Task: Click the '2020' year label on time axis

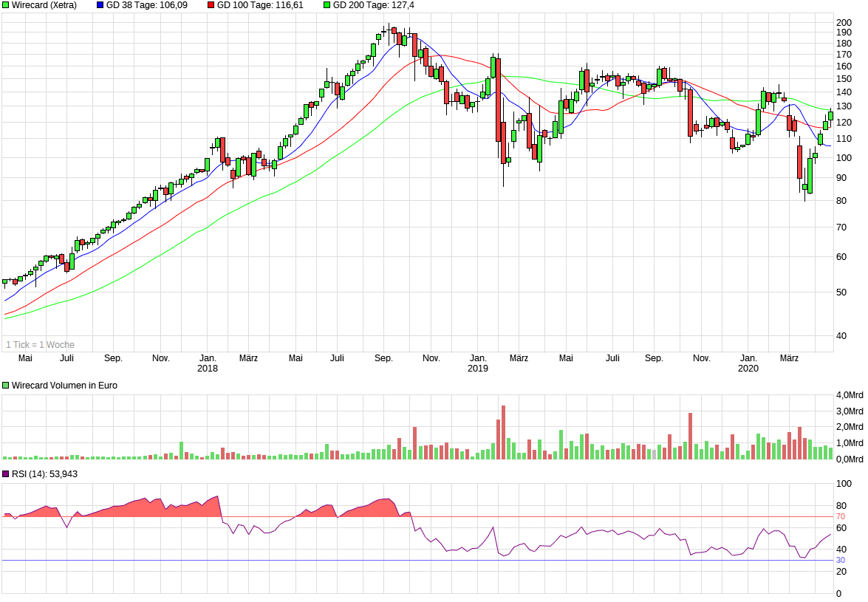Action: pos(748,369)
